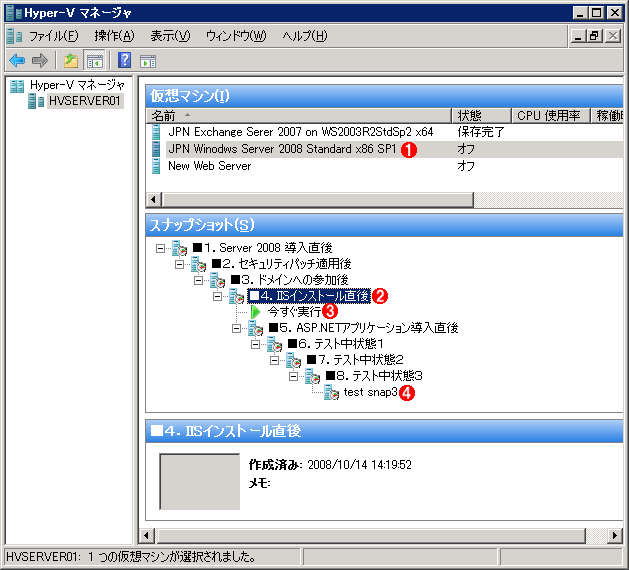Click the 仮想マシン(I) section header
The image size is (629, 570).
384,96
